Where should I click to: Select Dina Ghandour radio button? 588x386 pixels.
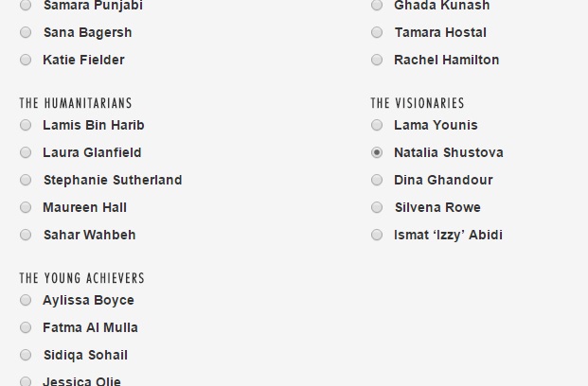pos(377,180)
